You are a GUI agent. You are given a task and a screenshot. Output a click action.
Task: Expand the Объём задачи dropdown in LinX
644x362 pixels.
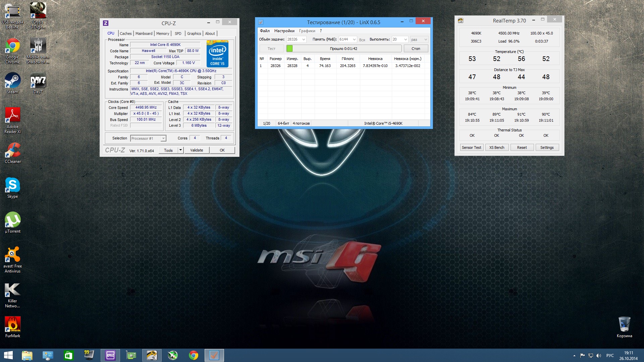coord(304,40)
